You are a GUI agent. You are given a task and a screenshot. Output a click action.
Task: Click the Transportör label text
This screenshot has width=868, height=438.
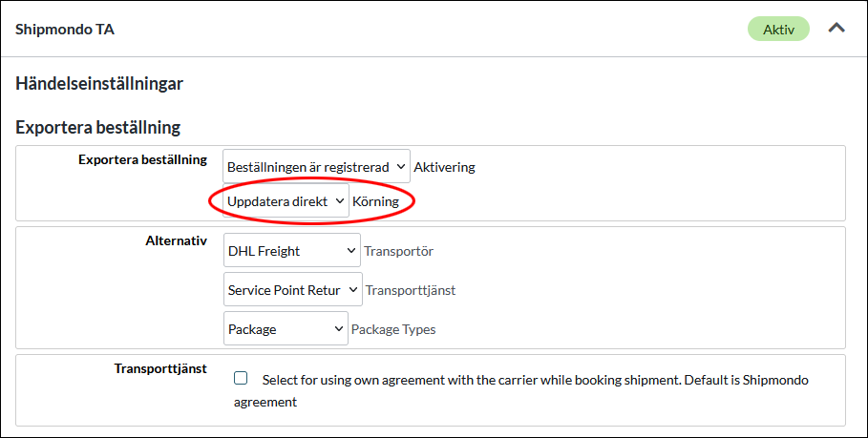[399, 251]
